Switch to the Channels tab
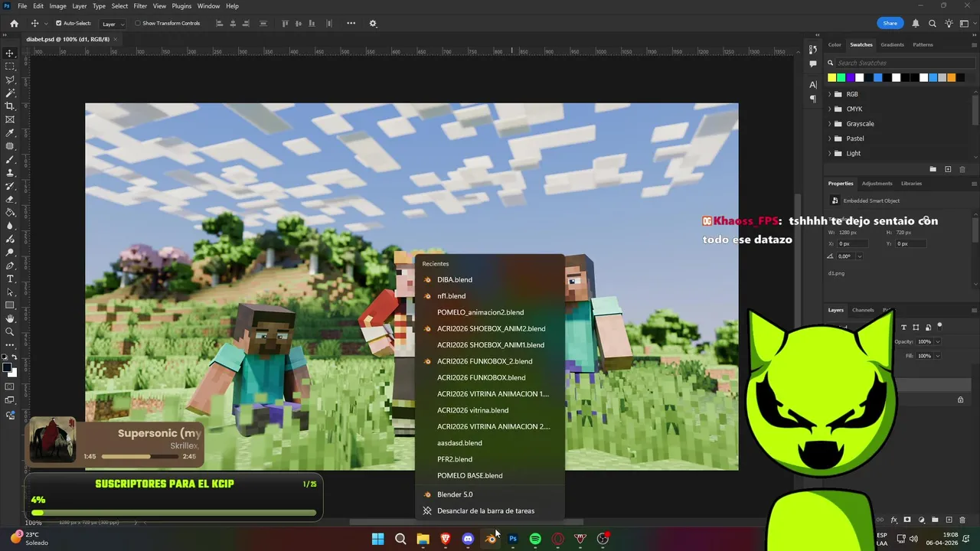The width and height of the screenshot is (980, 551). coord(863,310)
